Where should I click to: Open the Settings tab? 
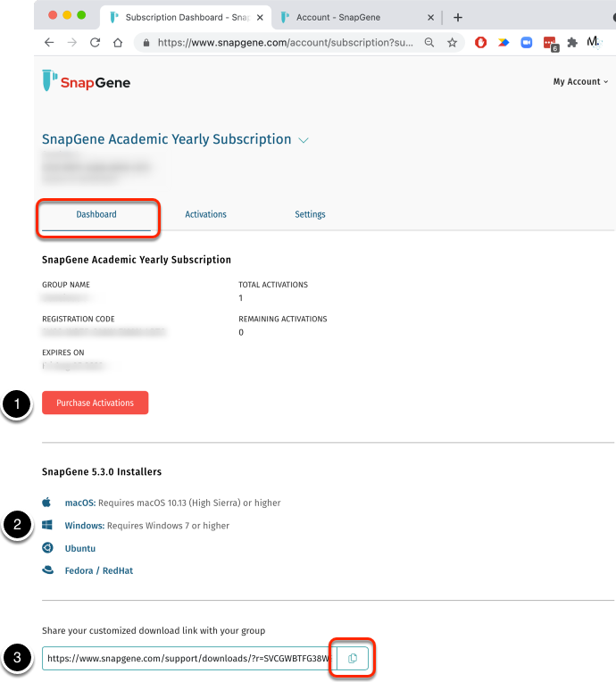coord(310,214)
